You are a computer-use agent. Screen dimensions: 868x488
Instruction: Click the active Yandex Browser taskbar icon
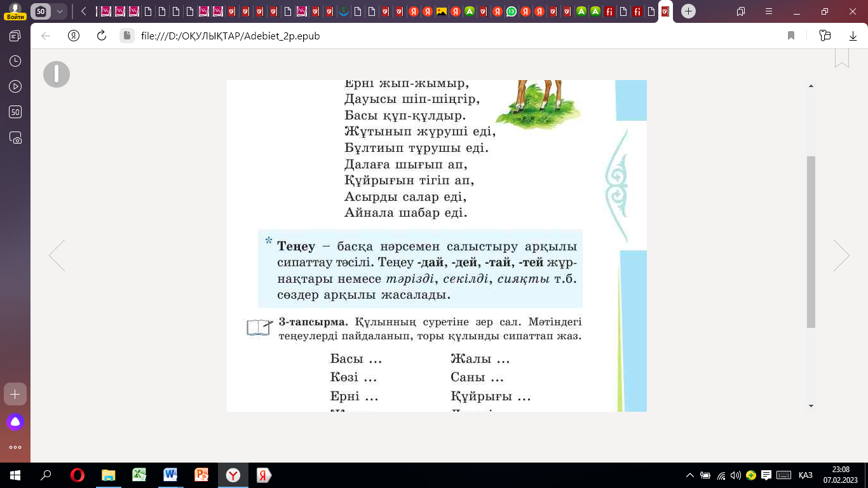coord(233,475)
